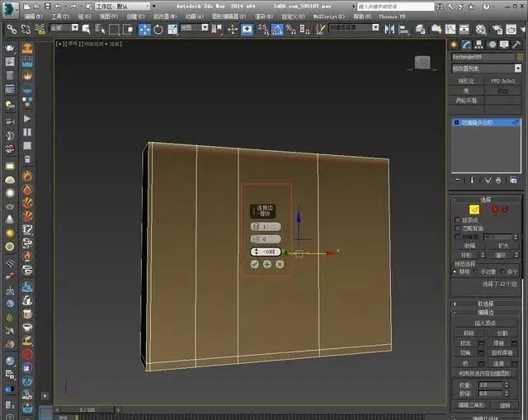
Task: Click the Grow selection button
Action: click(x=502, y=246)
